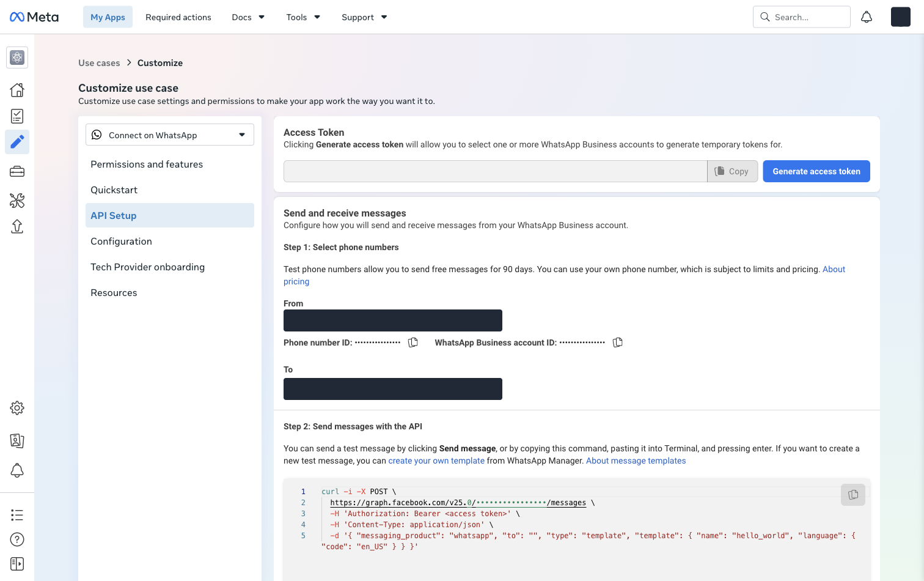The width and height of the screenshot is (924, 581).
Task: Click the publish upload icon in the sidebar
Action: (x=17, y=226)
